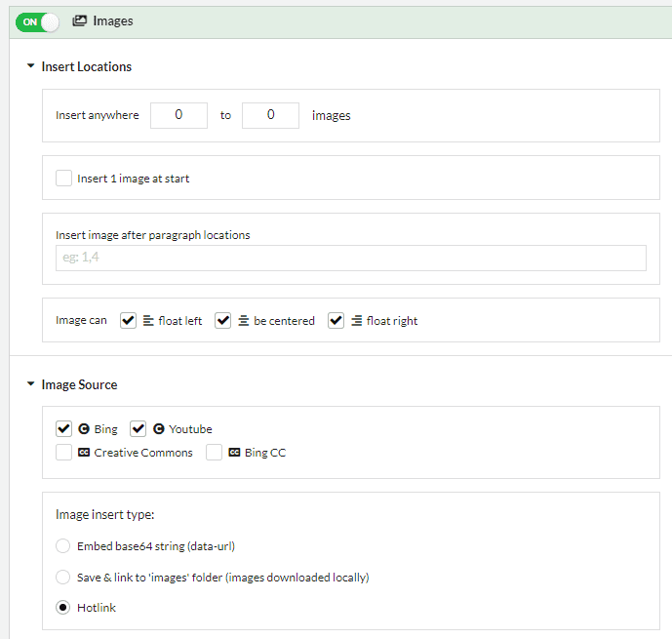Select Embed base64 string radio option
The image size is (672, 639).
[63, 546]
